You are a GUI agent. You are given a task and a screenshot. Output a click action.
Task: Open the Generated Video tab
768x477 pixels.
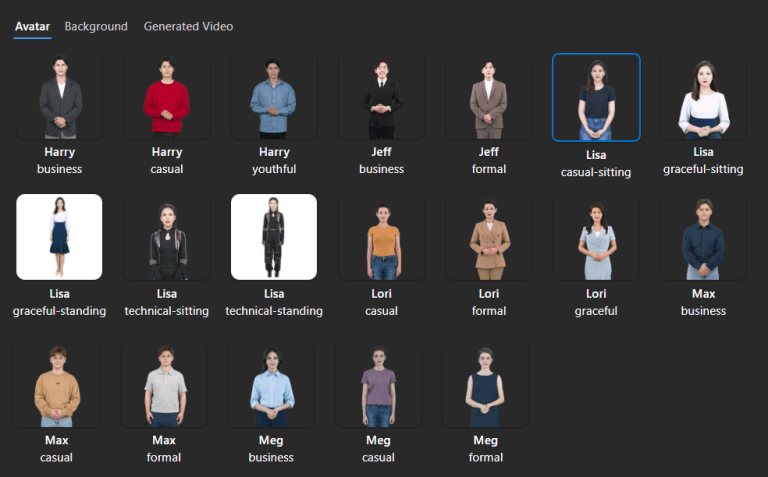[188, 26]
